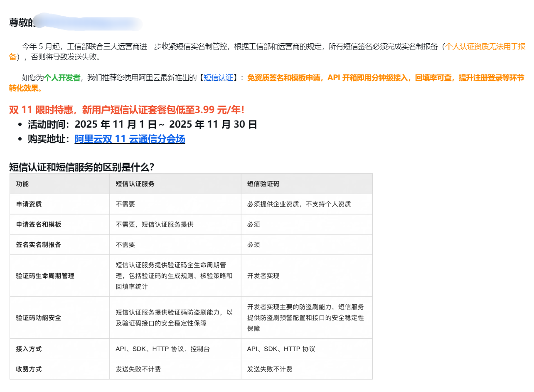
Task: Open the 阿里云双 11 云通信分会场 link
Action: [130, 139]
